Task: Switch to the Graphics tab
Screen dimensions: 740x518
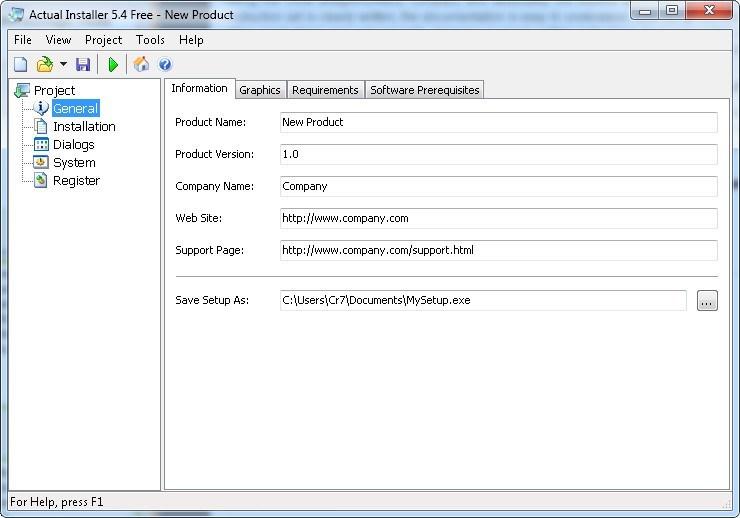Action: point(260,90)
